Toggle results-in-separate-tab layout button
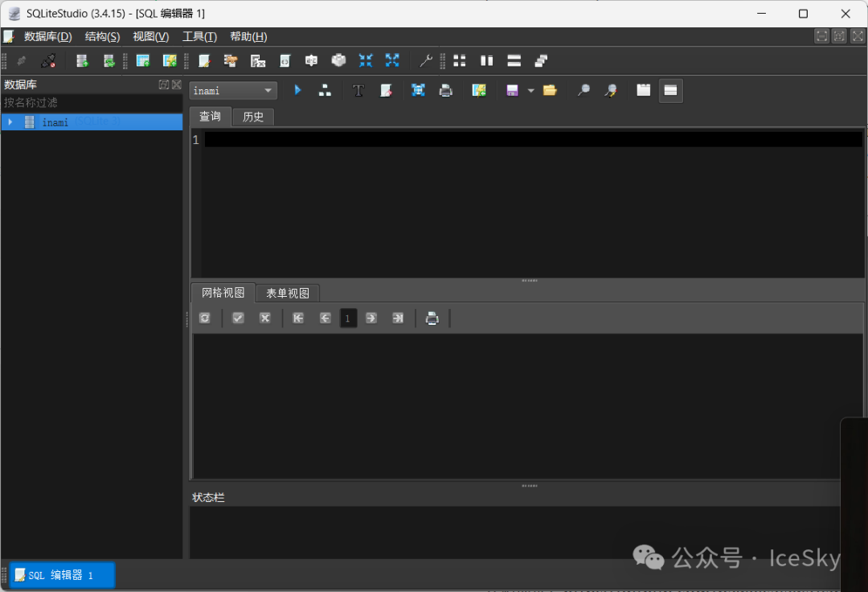Viewport: 868px width, 592px height. [644, 91]
